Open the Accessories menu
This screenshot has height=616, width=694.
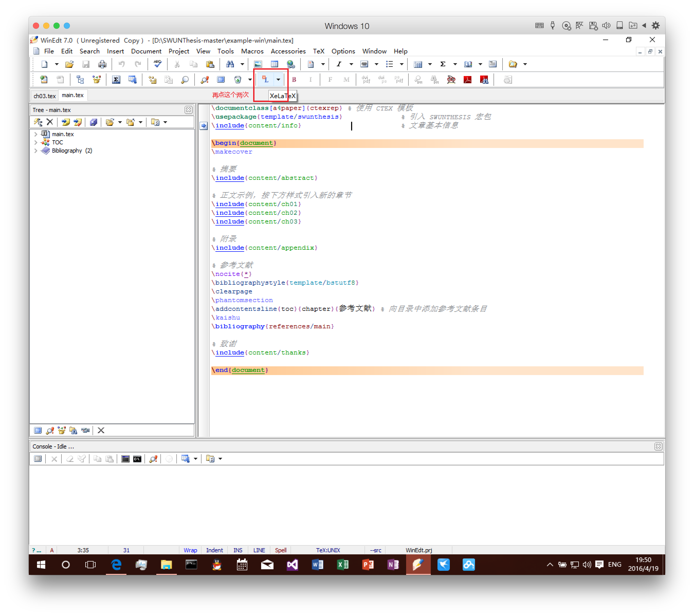click(288, 51)
